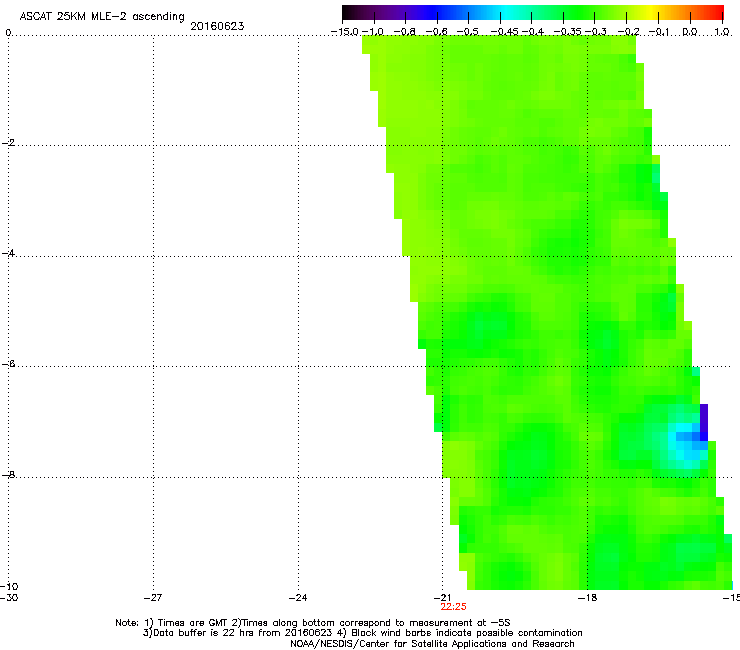The width and height of the screenshot is (740, 650).
Task: Click the color scale label '-0.3'
Action: point(596,32)
